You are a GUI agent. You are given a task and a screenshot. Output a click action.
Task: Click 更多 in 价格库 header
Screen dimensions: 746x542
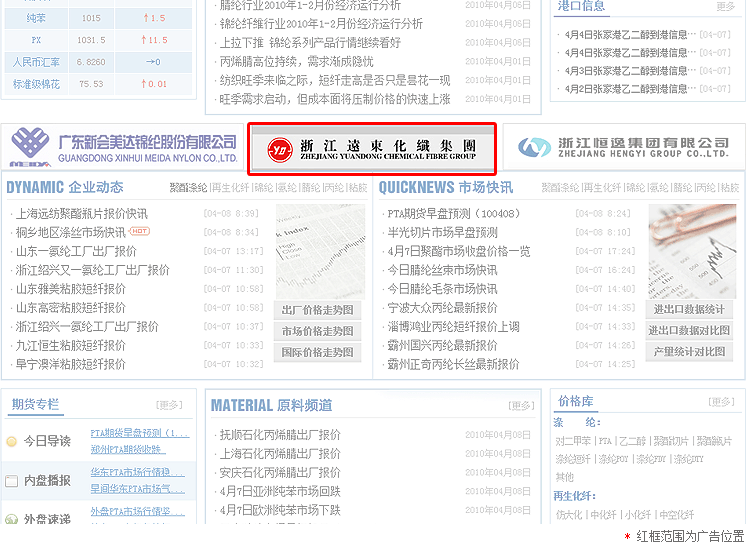point(721,402)
